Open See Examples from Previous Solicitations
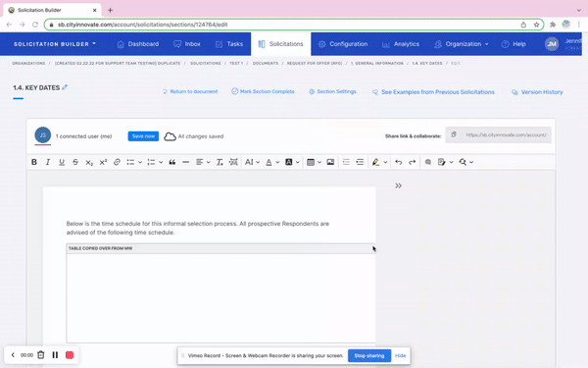588x368 pixels. pyautogui.click(x=433, y=92)
